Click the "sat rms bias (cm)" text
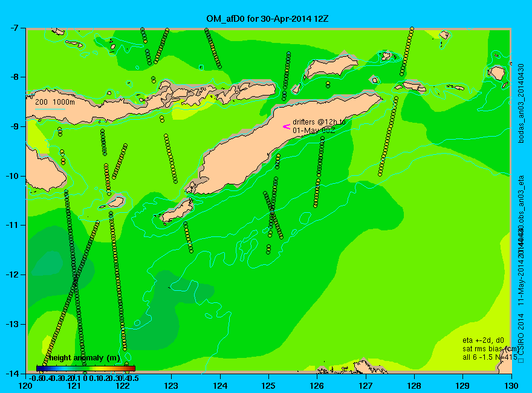 (x=490, y=349)
